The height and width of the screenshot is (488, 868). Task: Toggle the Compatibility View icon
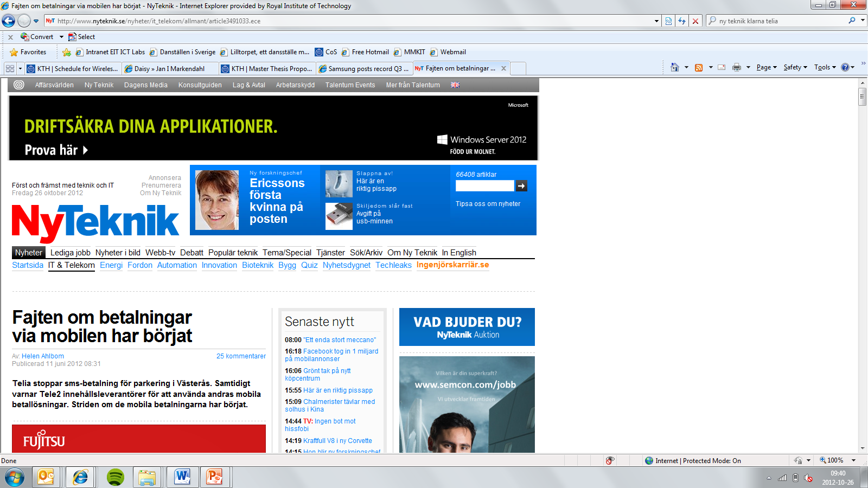click(x=668, y=21)
